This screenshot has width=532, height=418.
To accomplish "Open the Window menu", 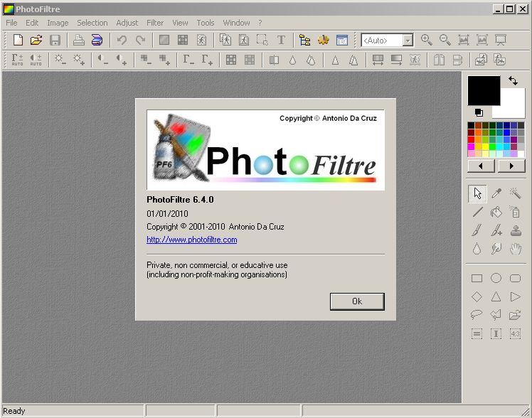I will [236, 23].
